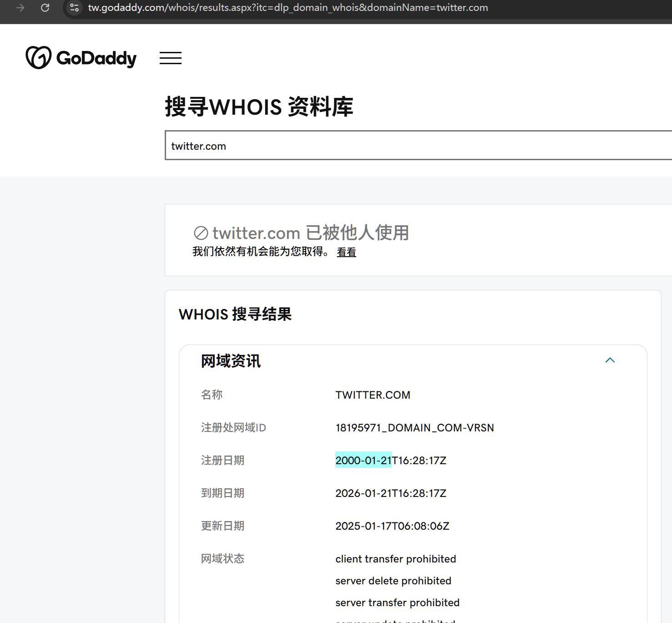The image size is (672, 623).
Task: Click the 网域资讯 section title
Action: [x=231, y=361]
